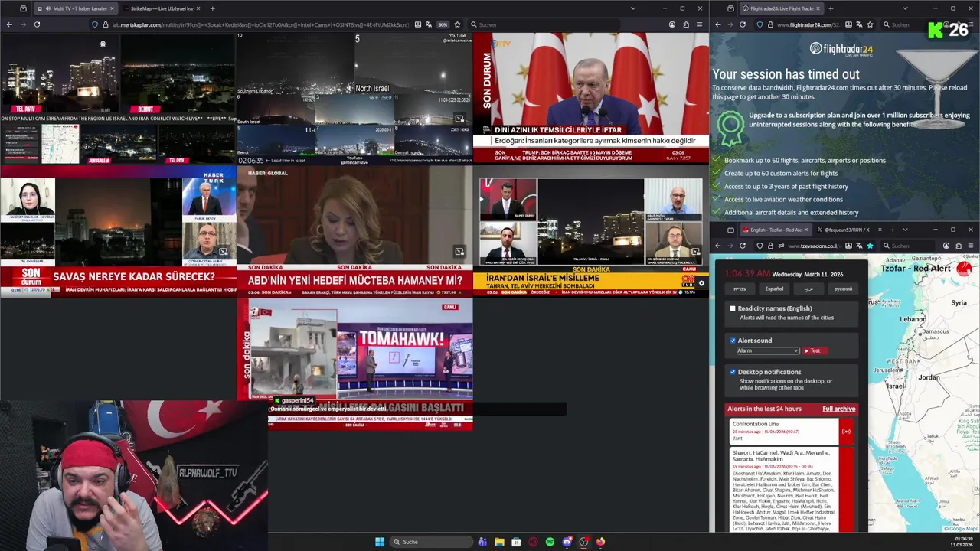
Task: Switch Tzofar language to עברית
Action: tap(740, 289)
